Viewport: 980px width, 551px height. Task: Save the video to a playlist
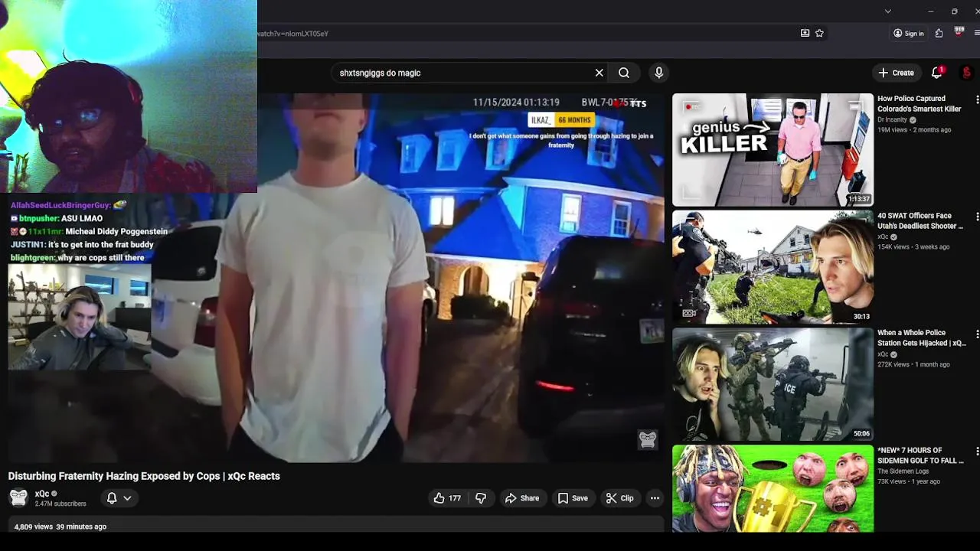[573, 498]
